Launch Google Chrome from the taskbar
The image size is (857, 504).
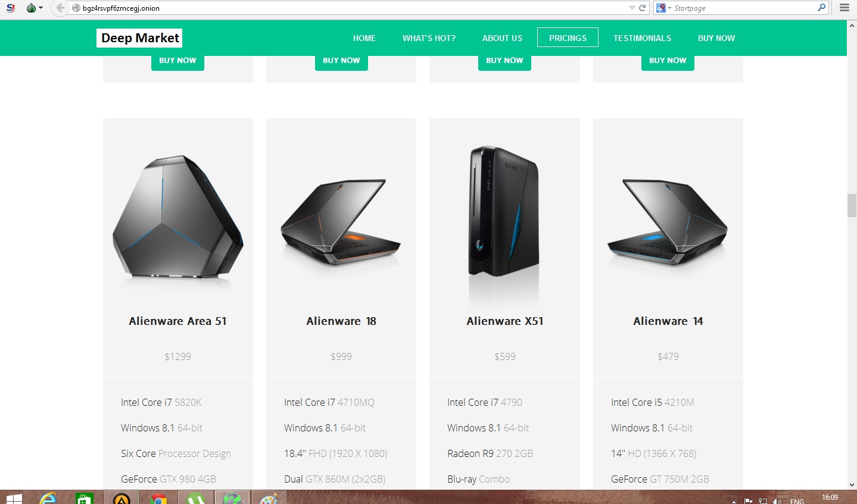(158, 498)
